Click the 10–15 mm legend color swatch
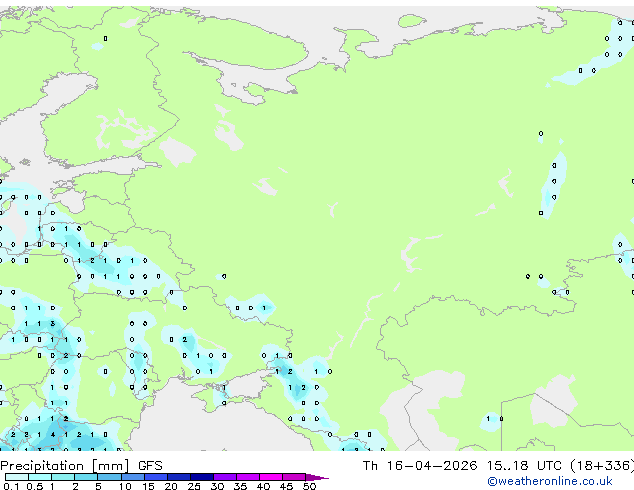 pyautogui.click(x=133, y=477)
